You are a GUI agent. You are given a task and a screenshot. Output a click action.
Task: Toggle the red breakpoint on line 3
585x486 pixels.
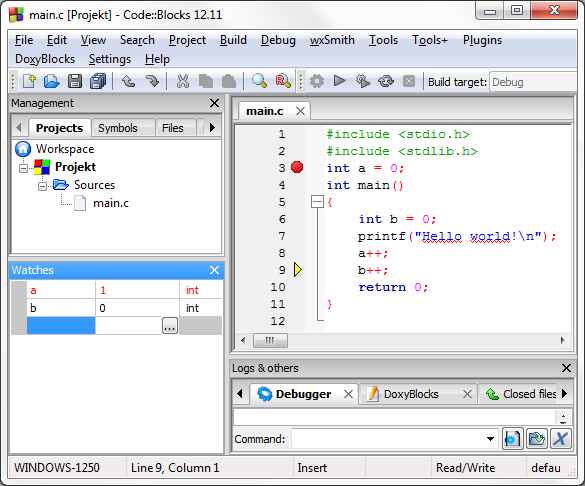point(297,167)
